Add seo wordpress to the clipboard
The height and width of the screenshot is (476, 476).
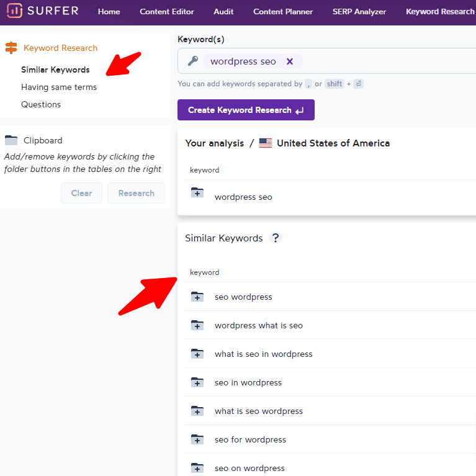pos(197,297)
